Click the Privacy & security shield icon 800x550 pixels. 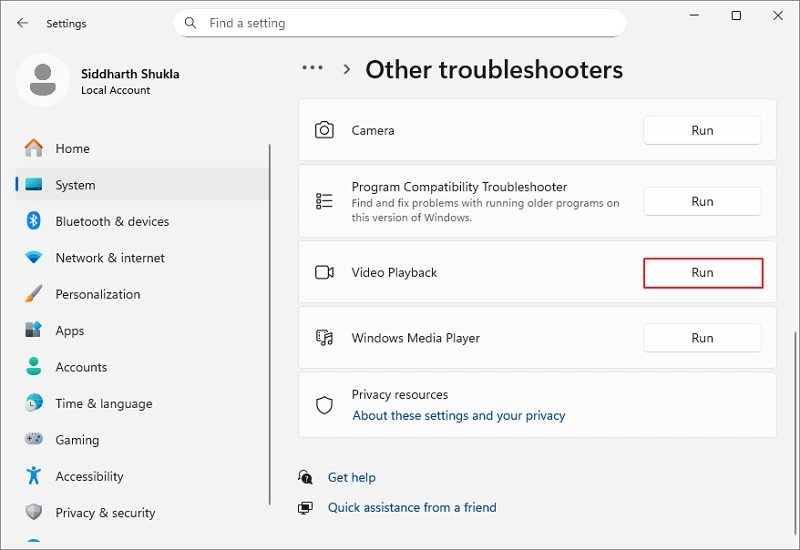[34, 512]
